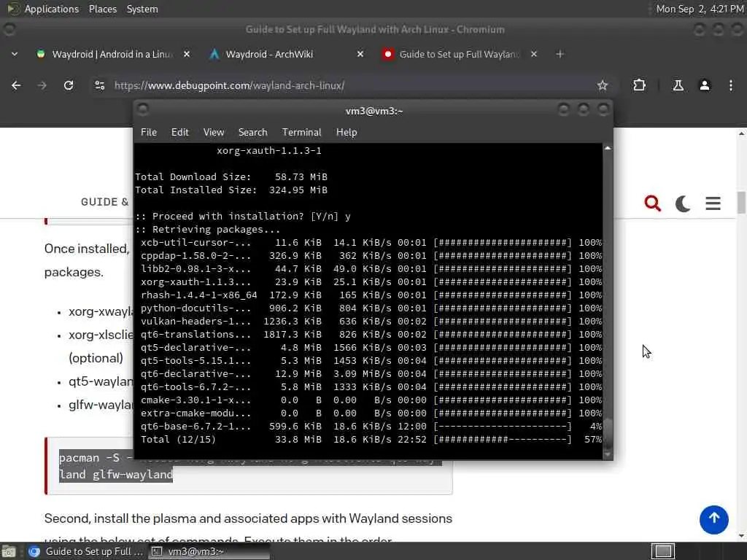Click the 'Total Download Size' line in terminal

coord(231,176)
